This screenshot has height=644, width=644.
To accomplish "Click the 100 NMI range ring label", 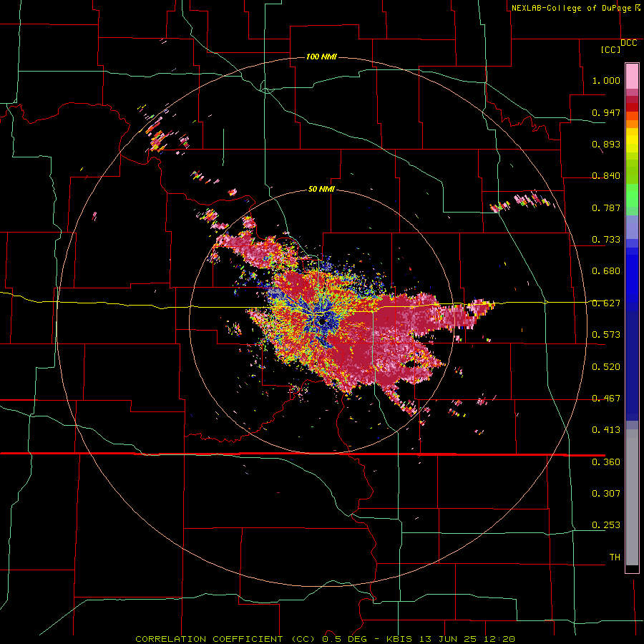I will [x=321, y=57].
